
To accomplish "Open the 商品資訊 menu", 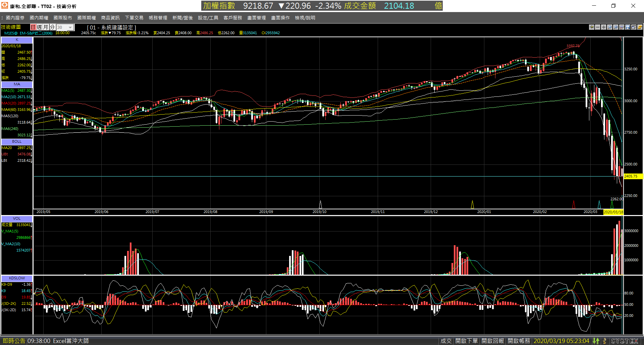I will (110, 18).
